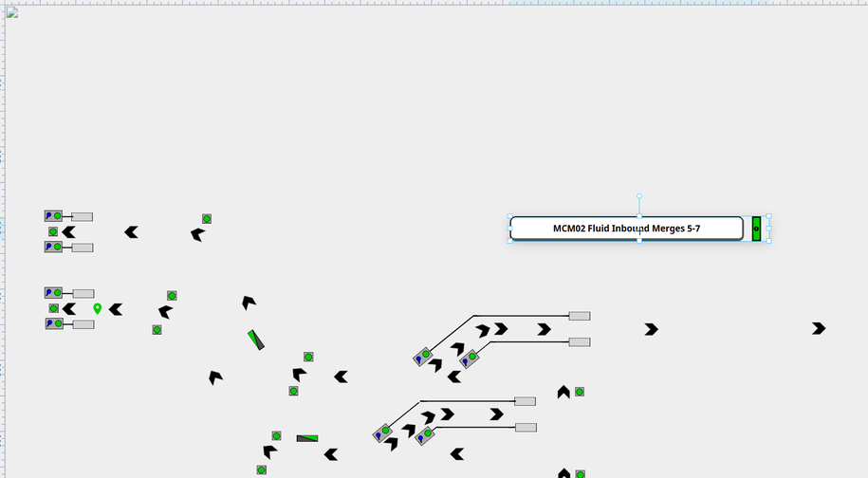
Task: Click the top-right resize handle of selection
Action: click(x=767, y=216)
